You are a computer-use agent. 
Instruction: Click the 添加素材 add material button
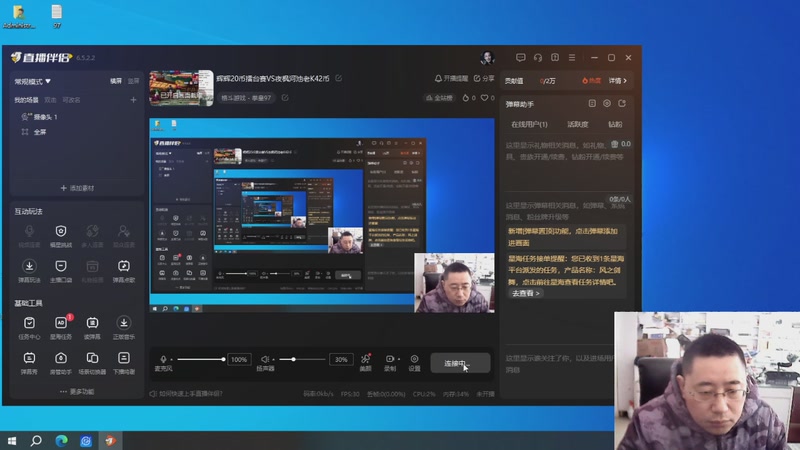coord(78,188)
